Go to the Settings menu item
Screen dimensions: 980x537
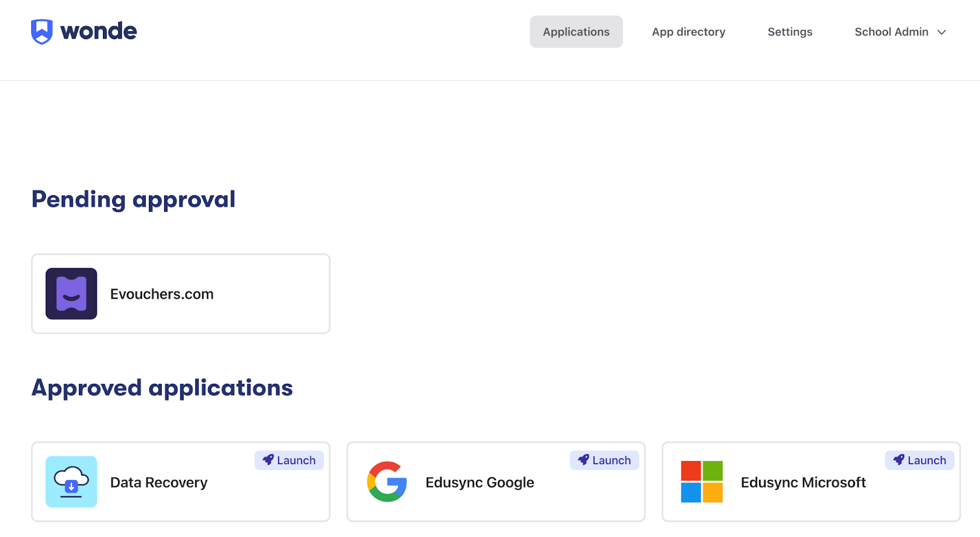(790, 32)
